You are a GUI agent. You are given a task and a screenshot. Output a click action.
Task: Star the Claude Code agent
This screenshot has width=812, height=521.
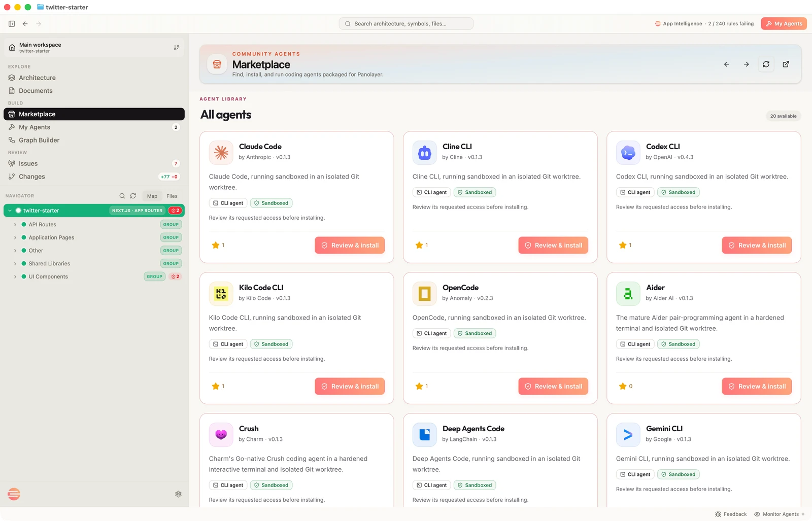tap(216, 246)
